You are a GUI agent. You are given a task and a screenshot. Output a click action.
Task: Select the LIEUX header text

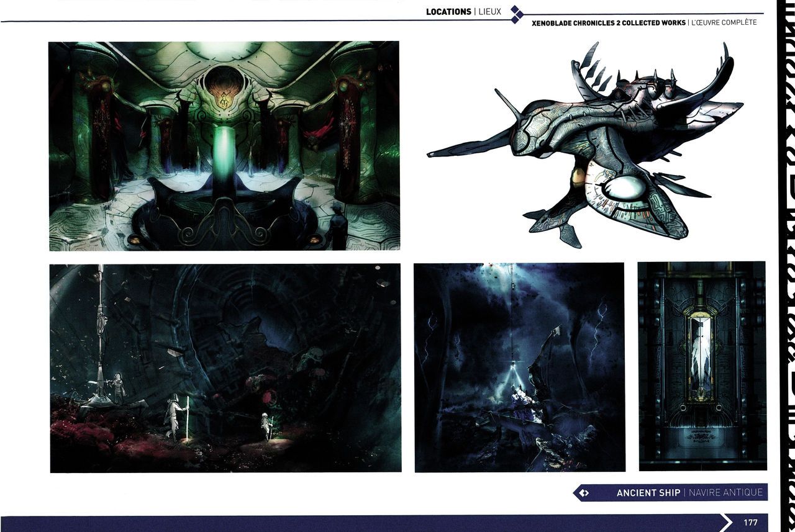click(489, 12)
